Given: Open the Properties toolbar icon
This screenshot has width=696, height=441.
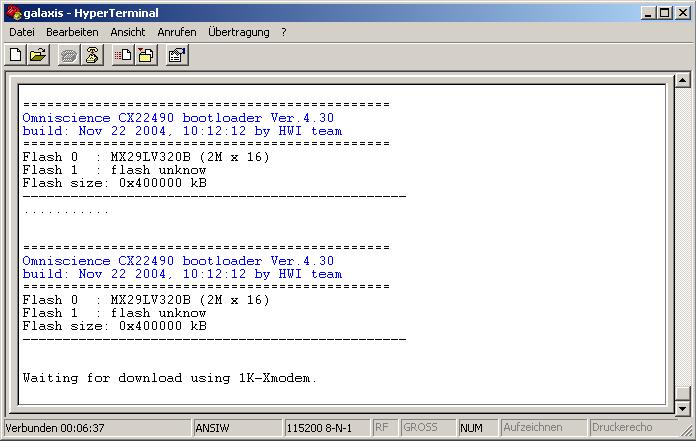Looking at the screenshot, I should (x=177, y=55).
